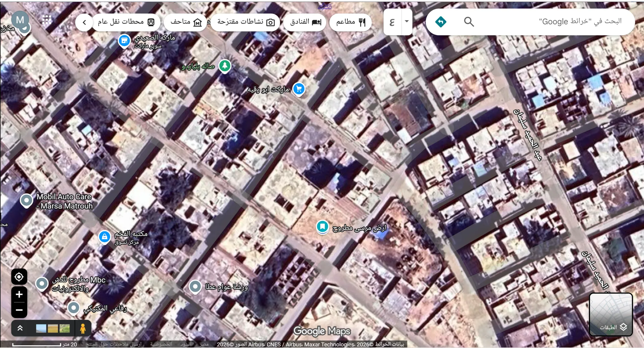Select the الفنادق hotels chip
Viewport: 644px width, 348px height.
[x=305, y=22]
